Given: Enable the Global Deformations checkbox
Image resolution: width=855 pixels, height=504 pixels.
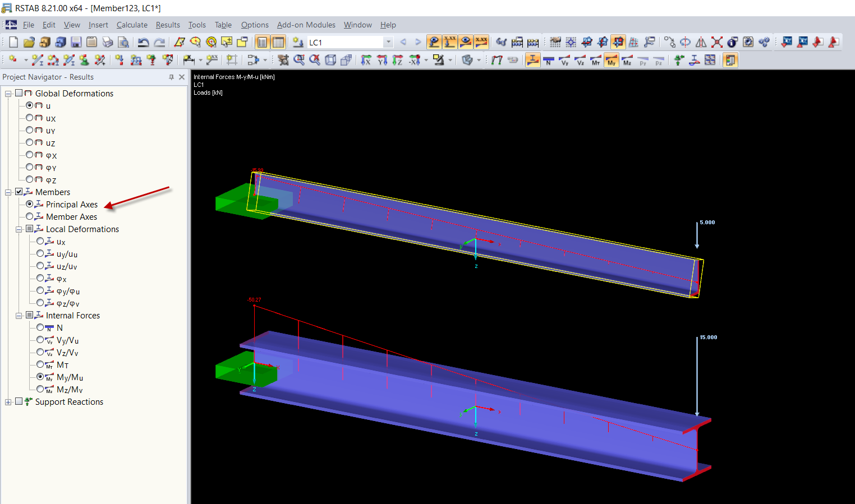Looking at the screenshot, I should click(19, 93).
